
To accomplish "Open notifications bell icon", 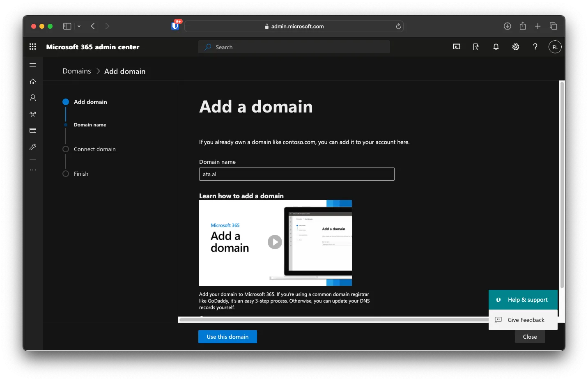I will point(496,47).
